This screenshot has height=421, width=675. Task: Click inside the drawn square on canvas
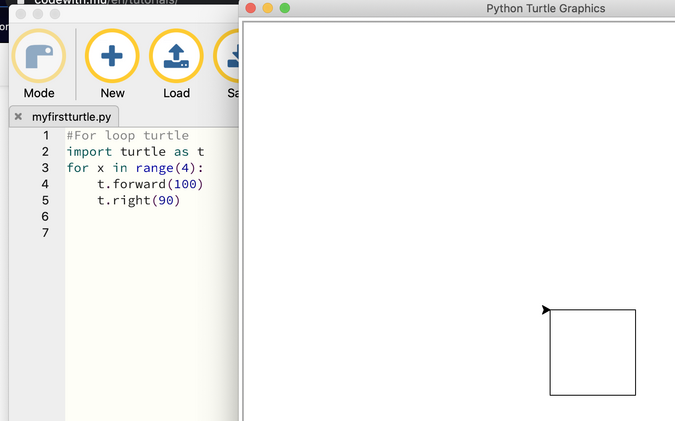[592, 352]
